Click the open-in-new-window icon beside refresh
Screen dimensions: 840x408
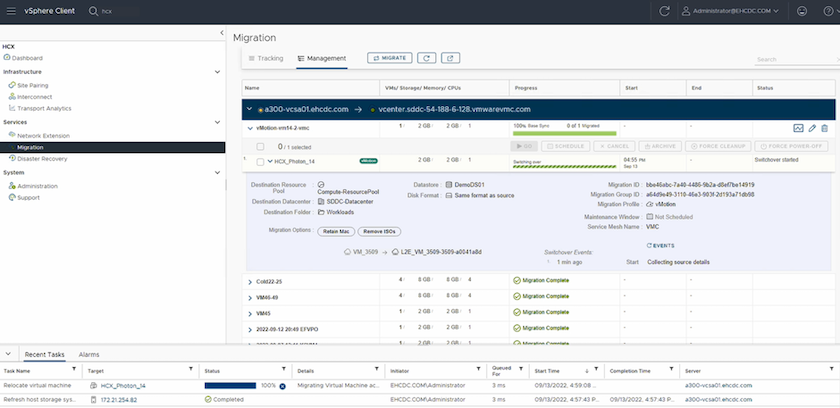pyautogui.click(x=451, y=59)
